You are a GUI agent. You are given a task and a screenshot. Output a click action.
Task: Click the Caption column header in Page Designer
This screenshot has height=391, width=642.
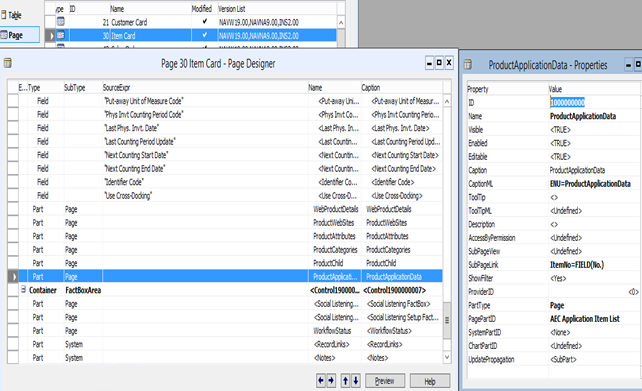pyautogui.click(x=401, y=88)
